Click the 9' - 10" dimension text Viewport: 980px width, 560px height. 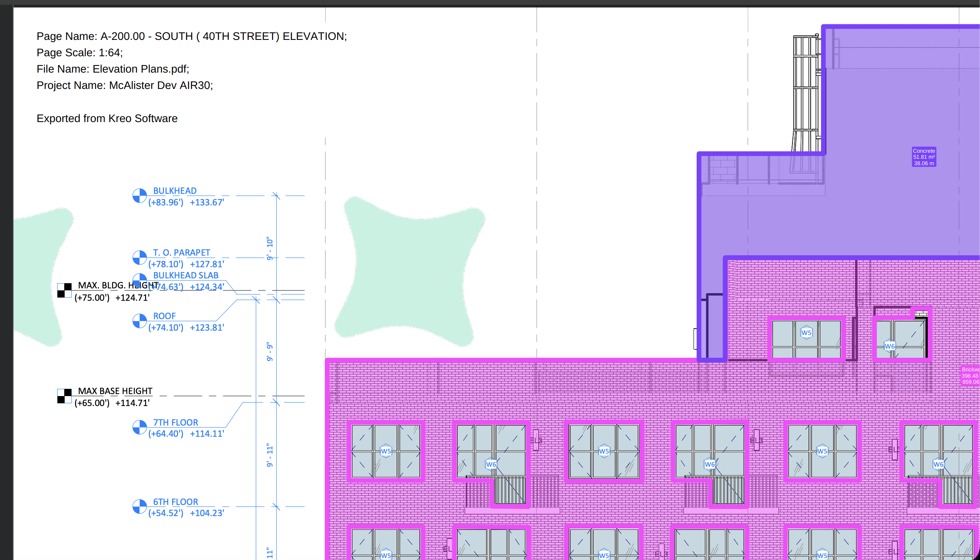tap(270, 248)
